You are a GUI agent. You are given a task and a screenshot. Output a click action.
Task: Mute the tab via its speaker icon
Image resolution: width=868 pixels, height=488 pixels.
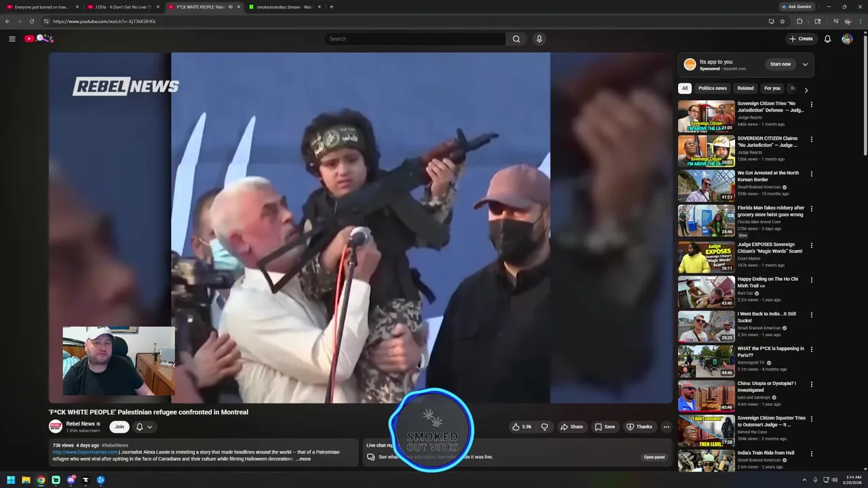click(x=231, y=7)
